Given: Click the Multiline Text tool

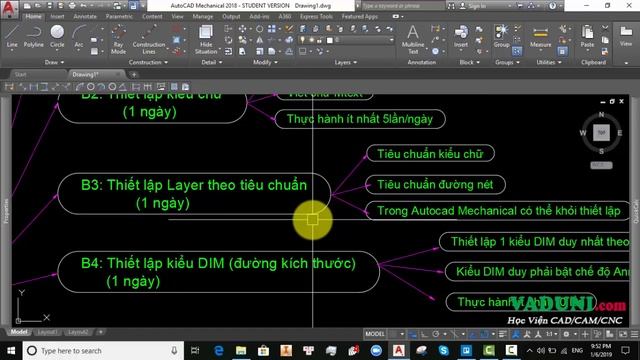Looking at the screenshot, I should 413,39.
